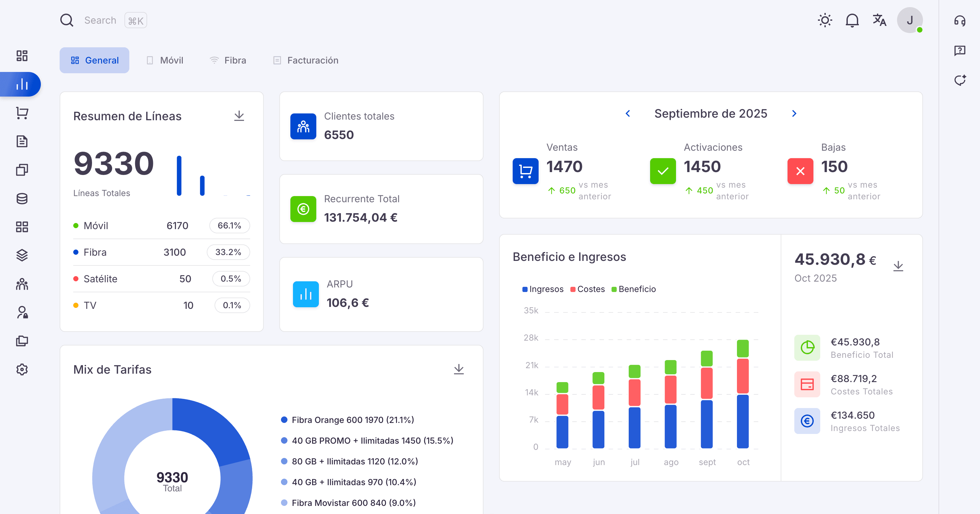Screen dimensions: 980x514
Task: Switch to the General tab
Action: tap(94, 60)
